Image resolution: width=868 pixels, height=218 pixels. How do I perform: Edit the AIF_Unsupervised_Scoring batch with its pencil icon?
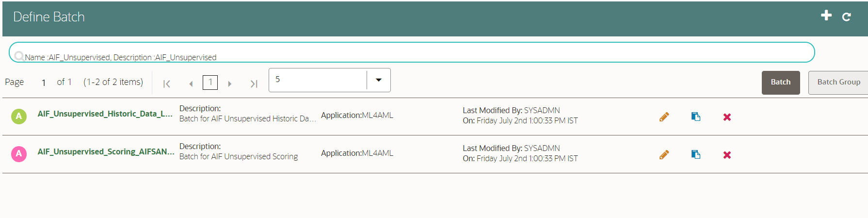click(664, 154)
